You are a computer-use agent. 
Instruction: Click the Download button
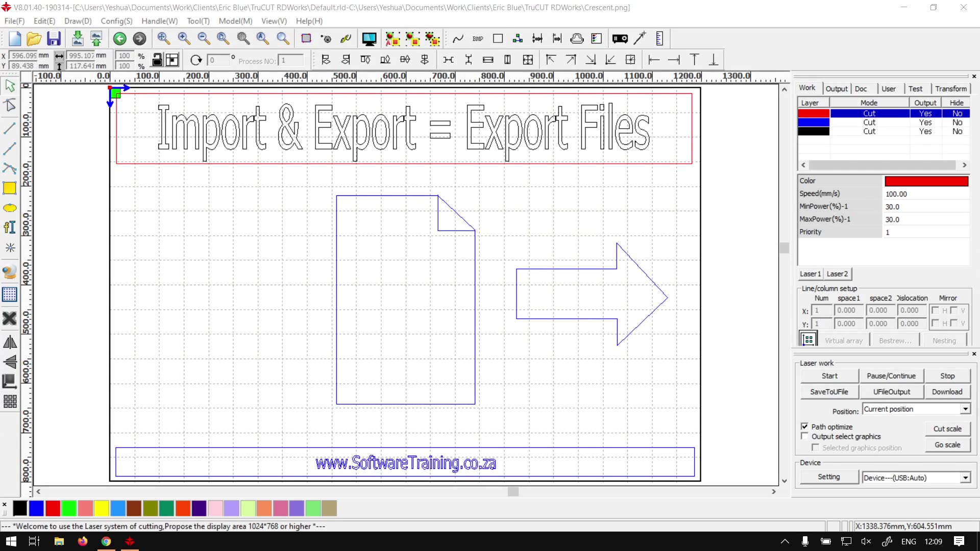(947, 392)
